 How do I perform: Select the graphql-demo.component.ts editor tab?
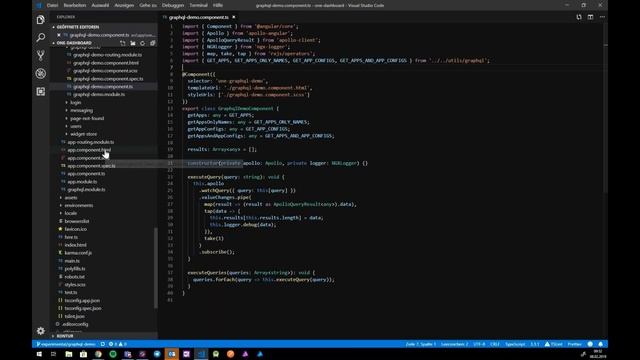coord(198,17)
